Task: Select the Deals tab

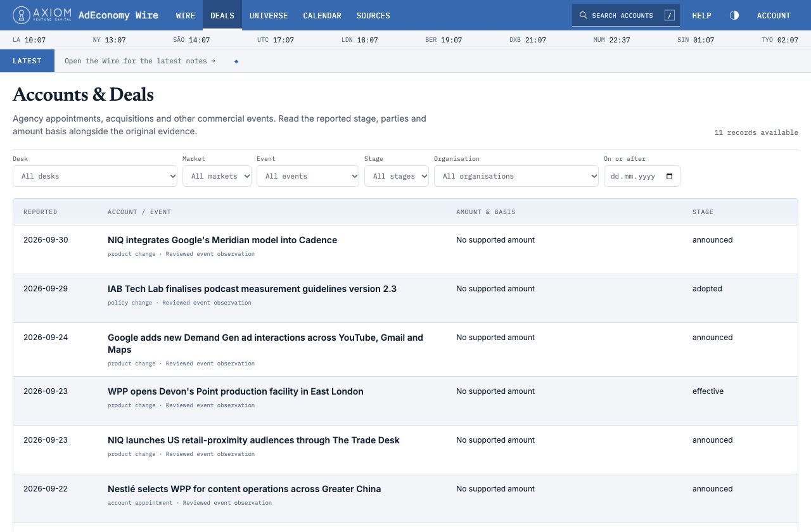Action: coord(222,15)
